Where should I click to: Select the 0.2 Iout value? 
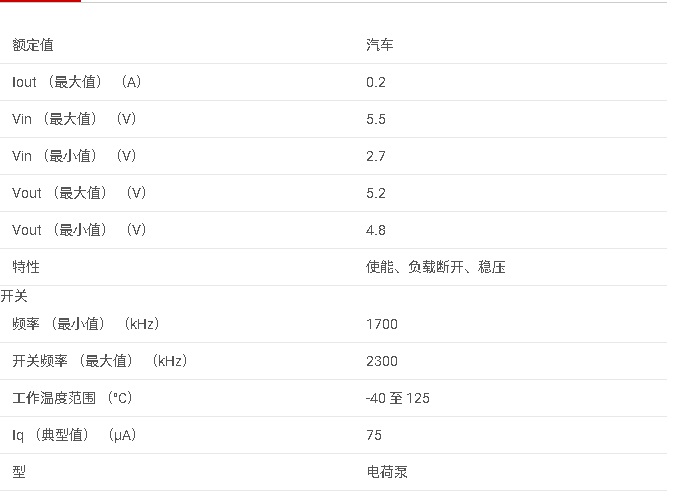click(x=376, y=82)
